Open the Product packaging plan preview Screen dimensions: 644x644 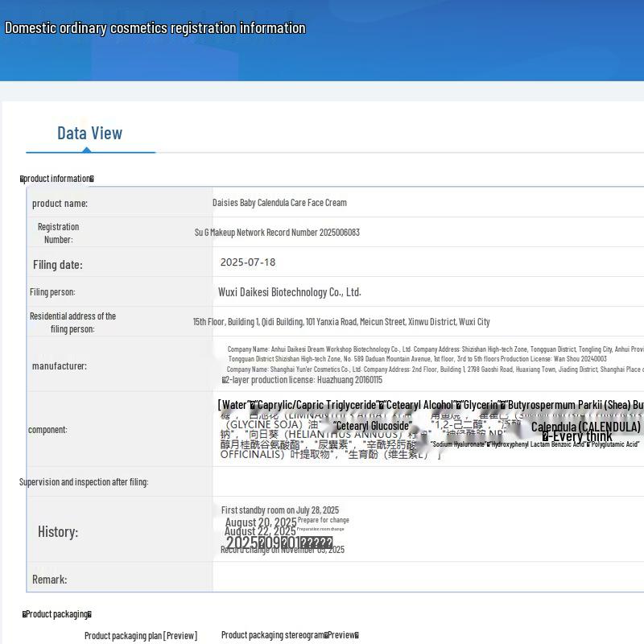tap(141, 635)
